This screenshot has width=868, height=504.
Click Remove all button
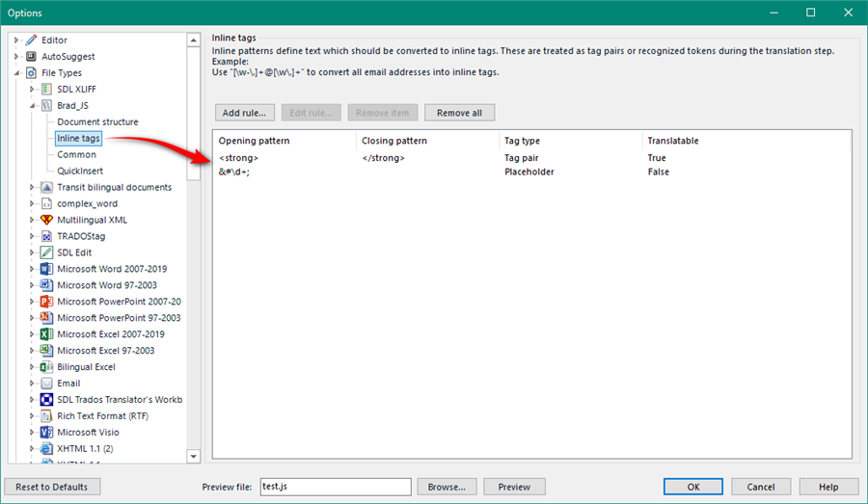(x=459, y=113)
